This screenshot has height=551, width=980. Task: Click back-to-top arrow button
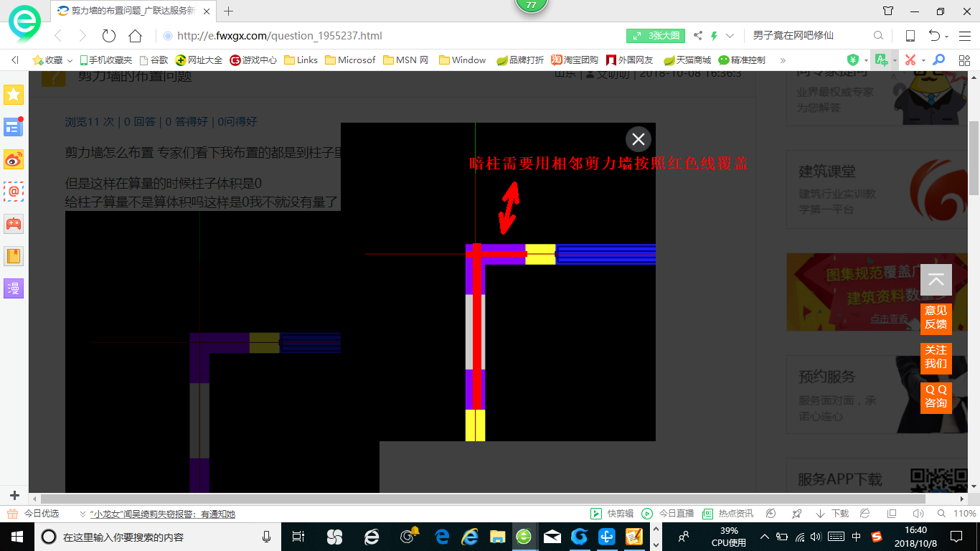[x=936, y=280]
